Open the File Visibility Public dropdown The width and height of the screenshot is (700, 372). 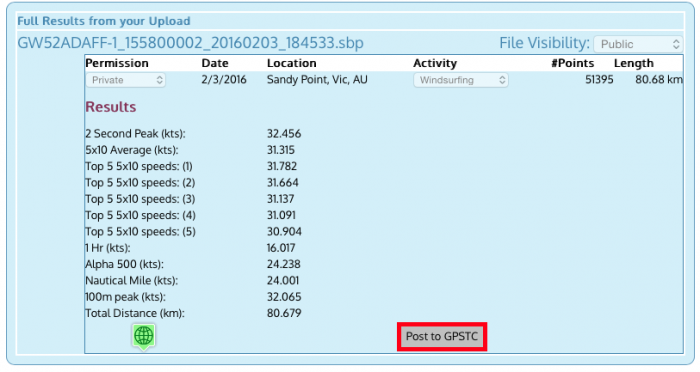(x=638, y=44)
